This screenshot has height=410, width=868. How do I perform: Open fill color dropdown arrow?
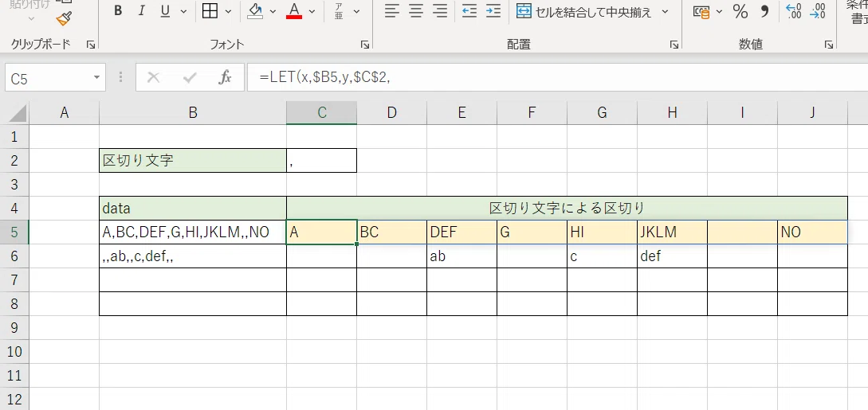coord(273,11)
